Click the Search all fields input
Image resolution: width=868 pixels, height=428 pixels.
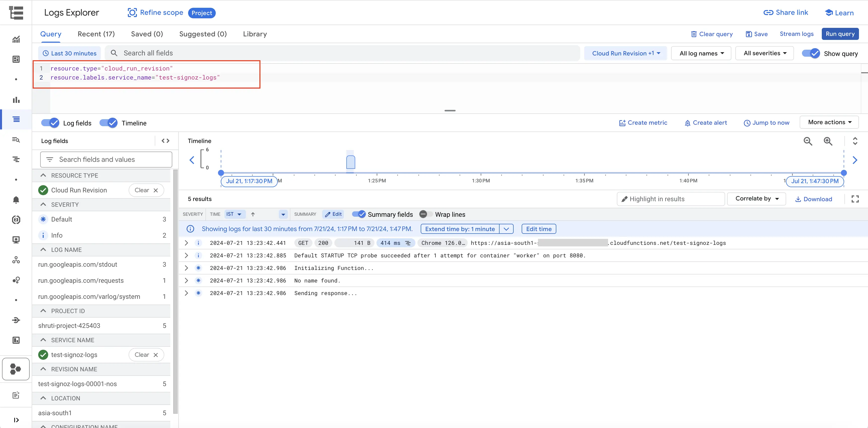point(342,53)
